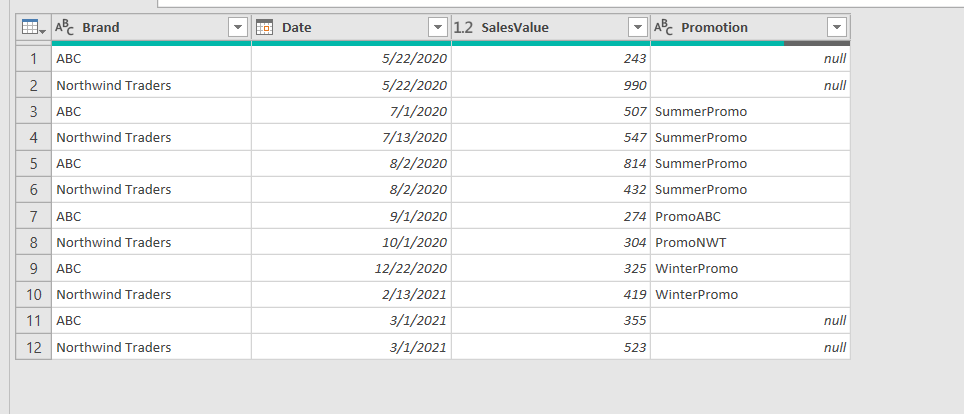The height and width of the screenshot is (414, 964).
Task: Click the null Promotion cell in row 1
Action: [751, 58]
